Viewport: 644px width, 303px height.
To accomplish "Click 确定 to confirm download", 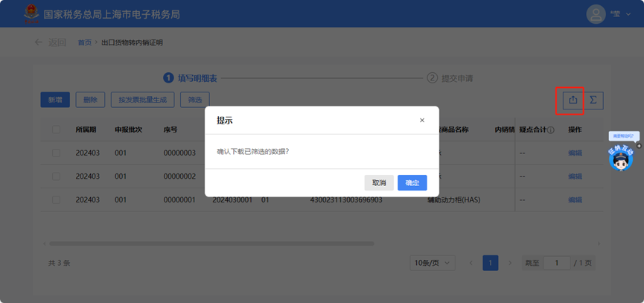I will pos(412,182).
